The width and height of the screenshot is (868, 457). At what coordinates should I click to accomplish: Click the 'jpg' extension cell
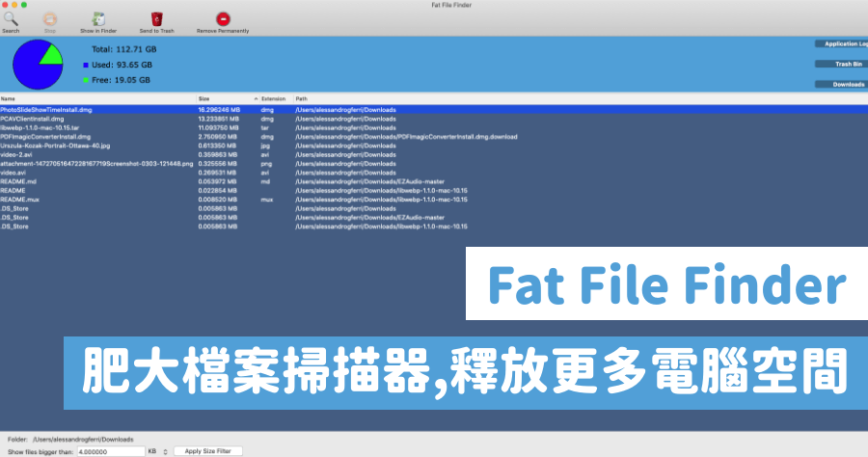265,146
